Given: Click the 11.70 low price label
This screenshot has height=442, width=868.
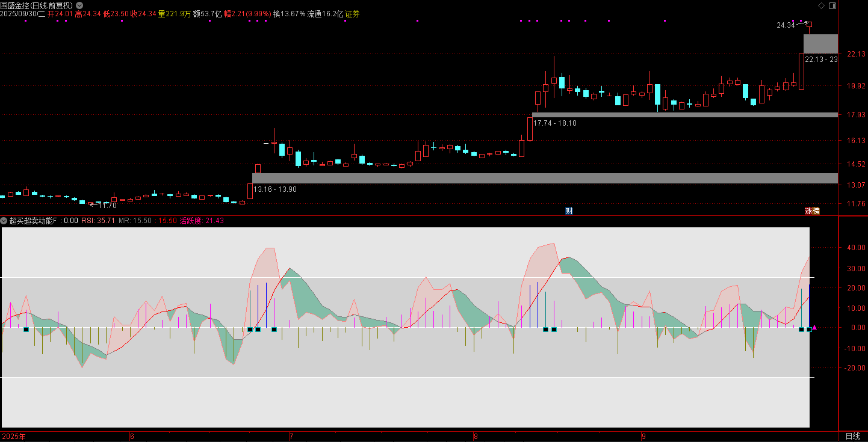Looking at the screenshot, I should pyautogui.click(x=106, y=205).
